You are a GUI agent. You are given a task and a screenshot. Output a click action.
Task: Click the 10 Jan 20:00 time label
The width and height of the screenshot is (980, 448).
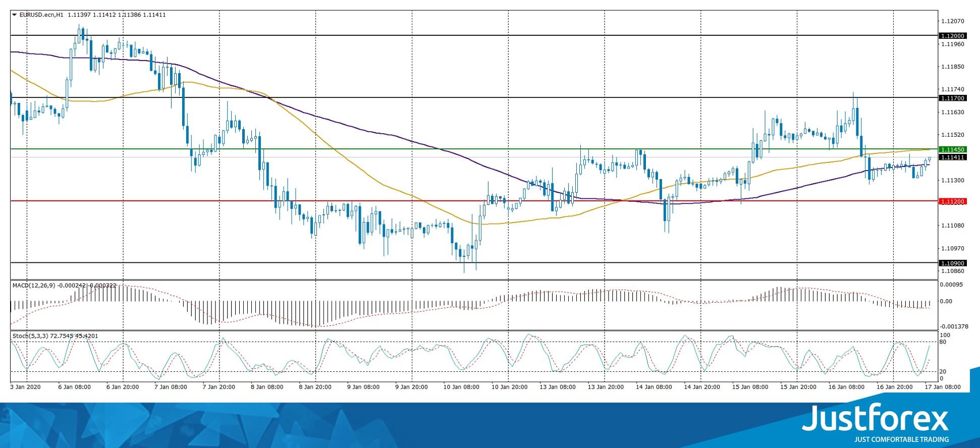point(509,387)
